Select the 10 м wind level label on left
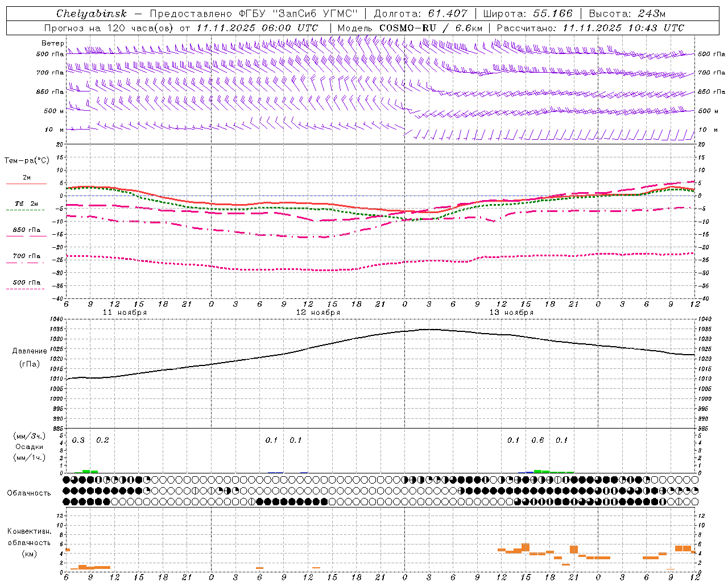728x582 pixels. (x=54, y=130)
